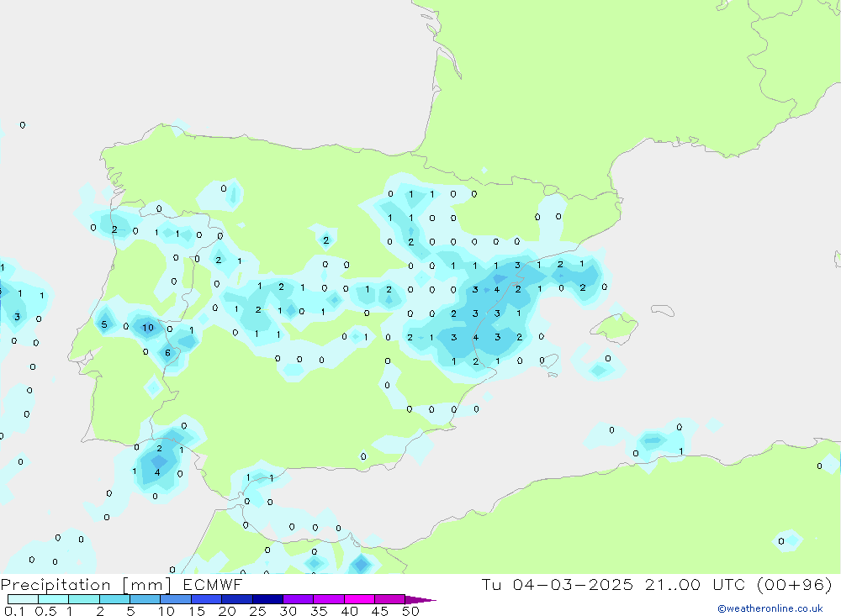Select the 2–5 mm legend color box
The width and height of the screenshot is (841, 616).
point(114,599)
